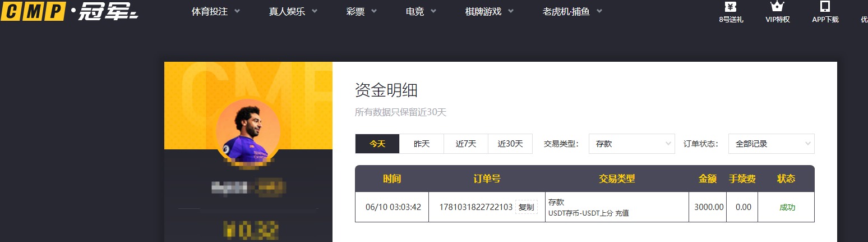The image size is (868, 242).
Task: Open the 8号送礼 gift icon
Action: coord(730,7)
